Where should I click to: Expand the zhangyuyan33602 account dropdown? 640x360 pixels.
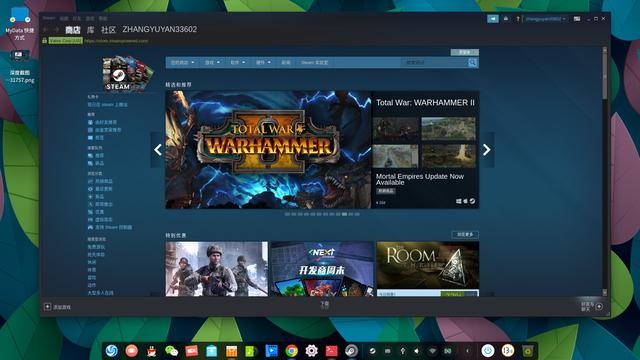[x=545, y=19]
